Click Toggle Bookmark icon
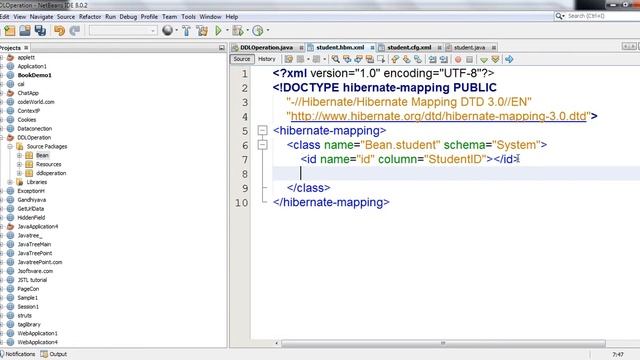 coord(418,59)
